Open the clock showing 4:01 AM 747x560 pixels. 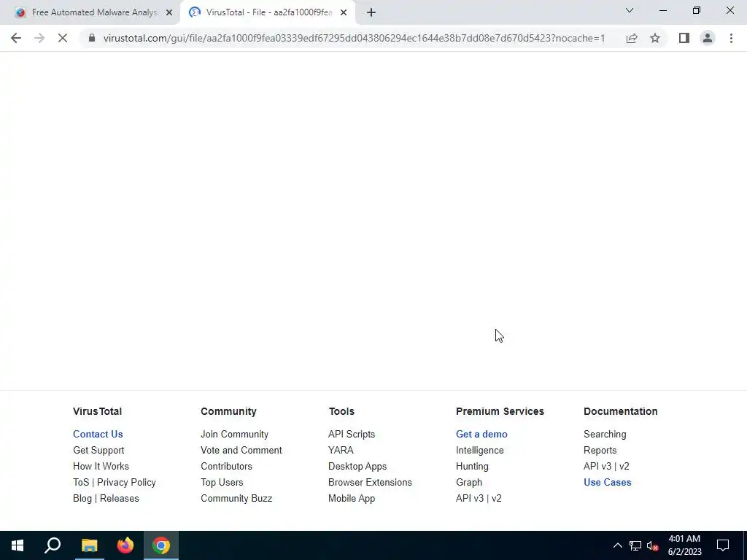684,545
